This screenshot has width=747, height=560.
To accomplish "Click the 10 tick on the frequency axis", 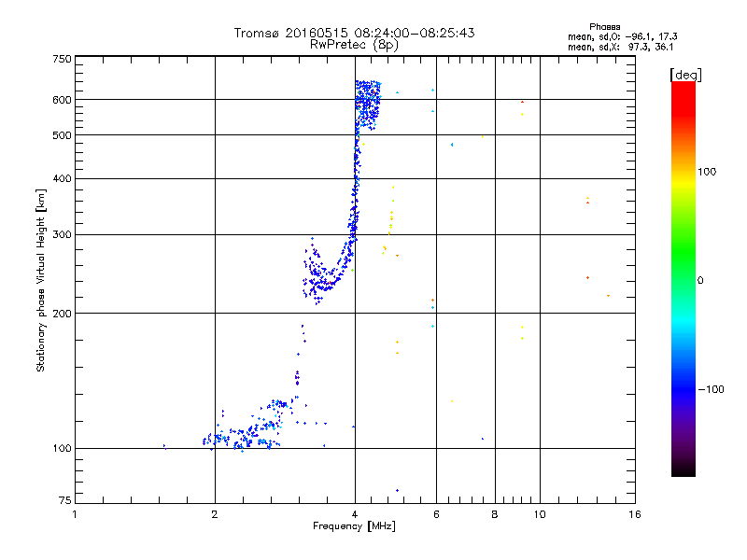I will tap(540, 514).
